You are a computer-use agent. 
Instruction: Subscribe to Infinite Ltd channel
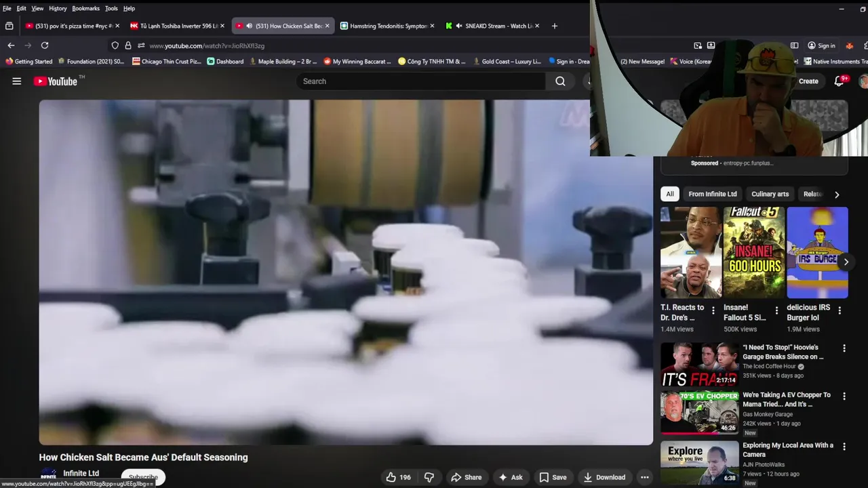point(143,476)
